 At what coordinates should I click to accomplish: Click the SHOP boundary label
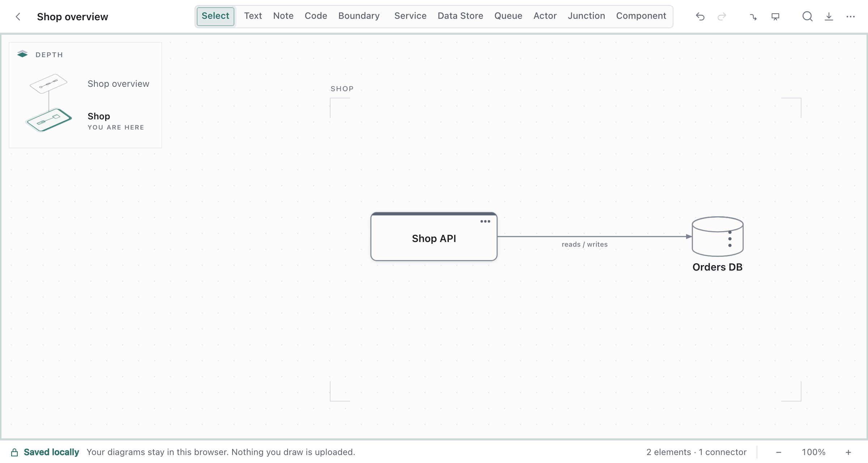pos(342,89)
